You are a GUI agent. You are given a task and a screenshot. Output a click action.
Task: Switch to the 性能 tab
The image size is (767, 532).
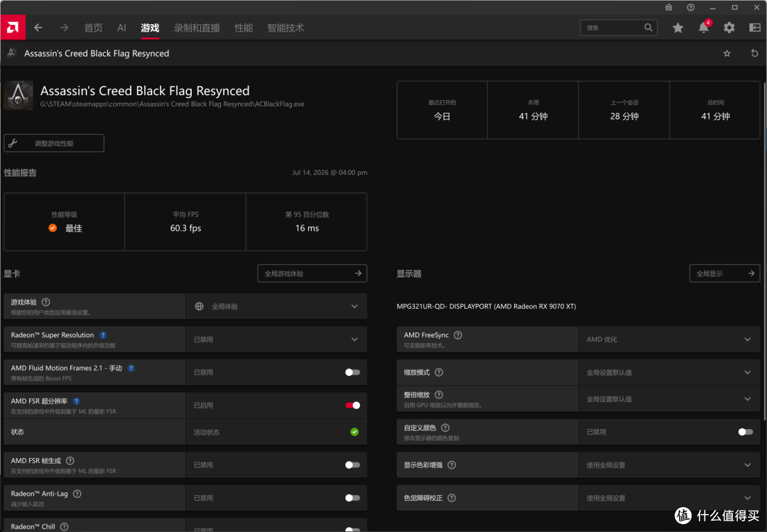244,28
